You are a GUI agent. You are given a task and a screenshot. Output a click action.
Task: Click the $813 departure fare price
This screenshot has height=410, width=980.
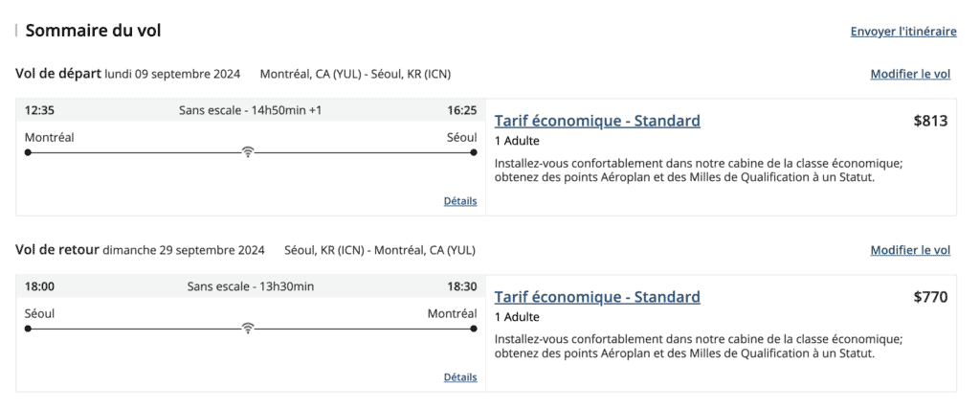930,121
